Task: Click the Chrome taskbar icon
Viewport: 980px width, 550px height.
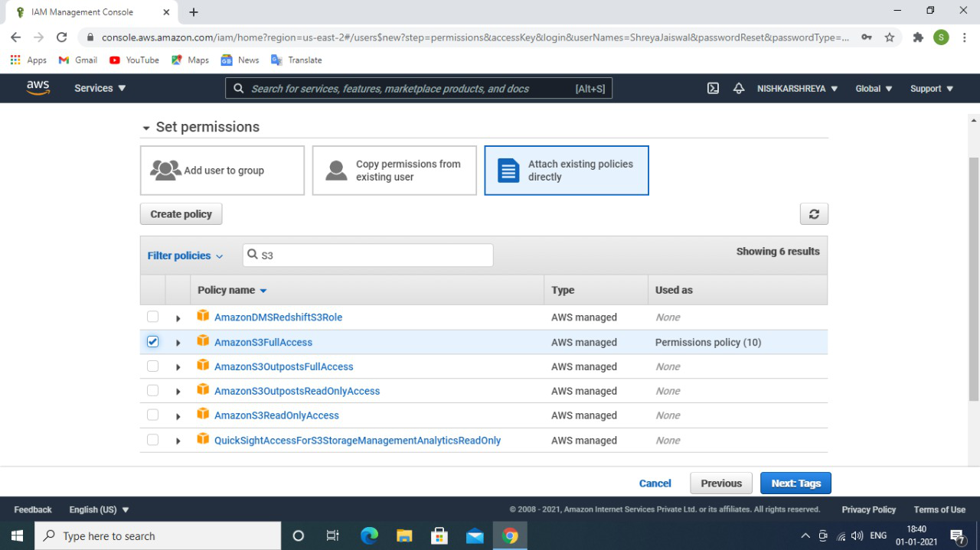Action: (510, 535)
